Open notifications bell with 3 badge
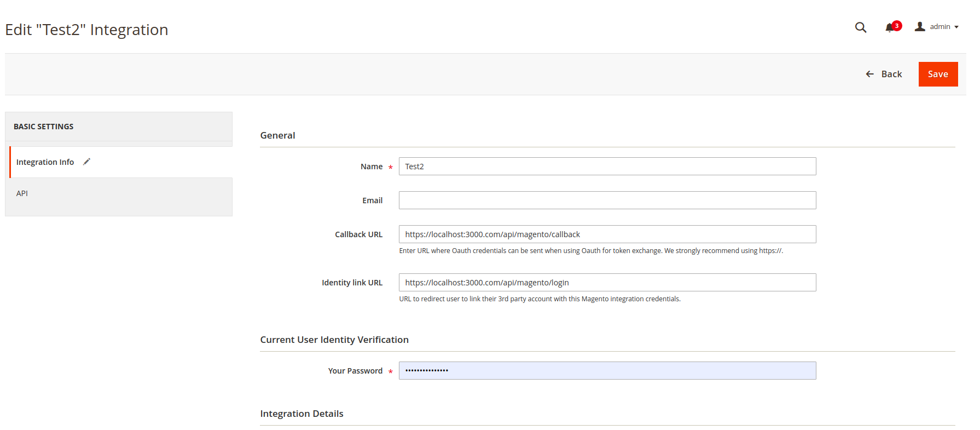This screenshot has width=980, height=430. (x=893, y=27)
